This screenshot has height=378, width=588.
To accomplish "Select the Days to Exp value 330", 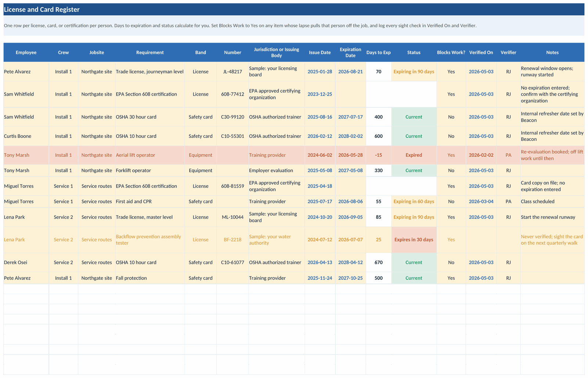I will tap(379, 171).
